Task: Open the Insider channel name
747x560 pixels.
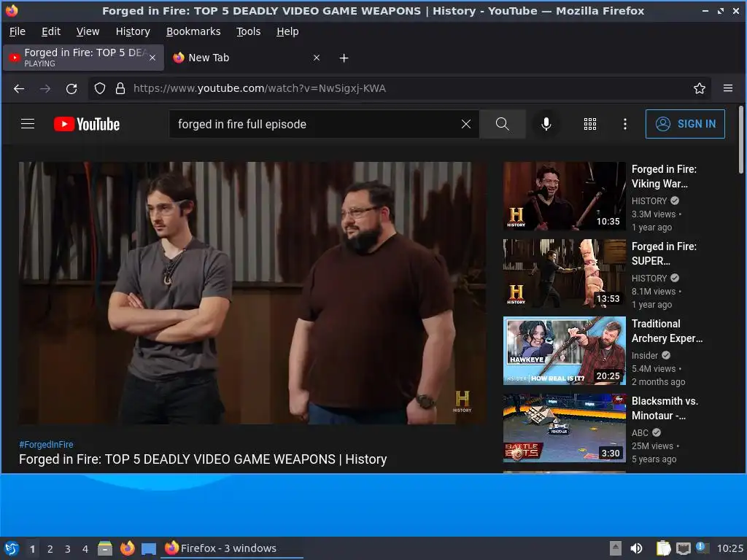Action: [x=645, y=355]
